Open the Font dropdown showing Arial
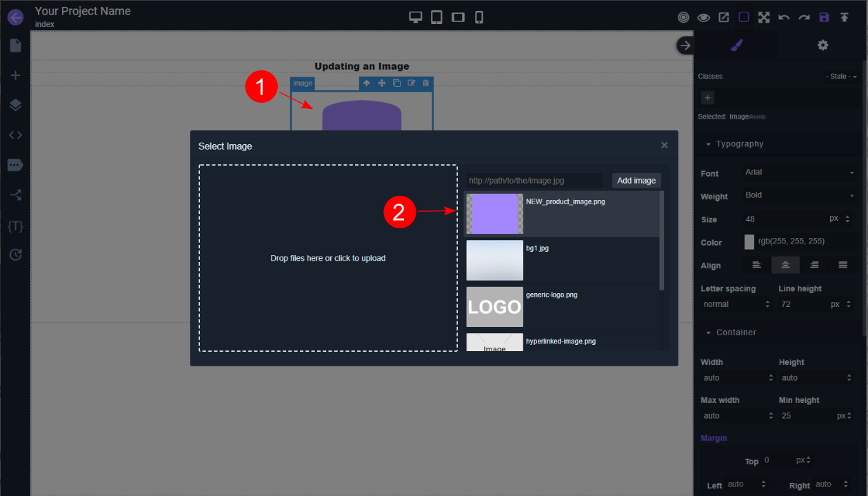 [799, 172]
